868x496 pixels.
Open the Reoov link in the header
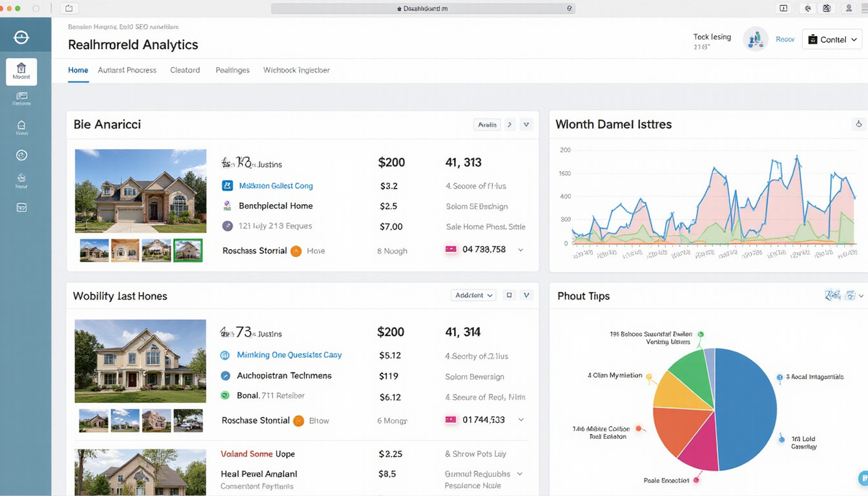[x=785, y=39]
